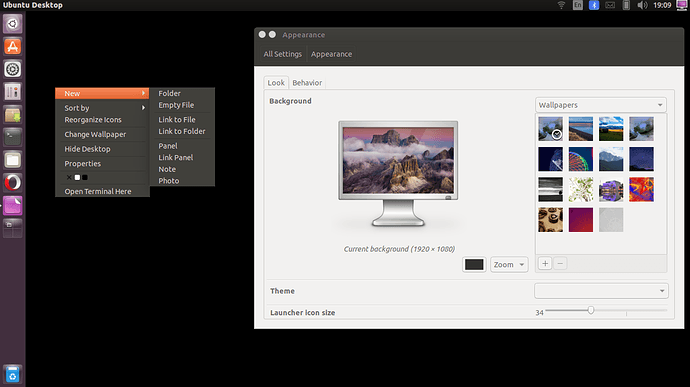Switch to the Look tab
The height and width of the screenshot is (387, 690).
click(276, 82)
